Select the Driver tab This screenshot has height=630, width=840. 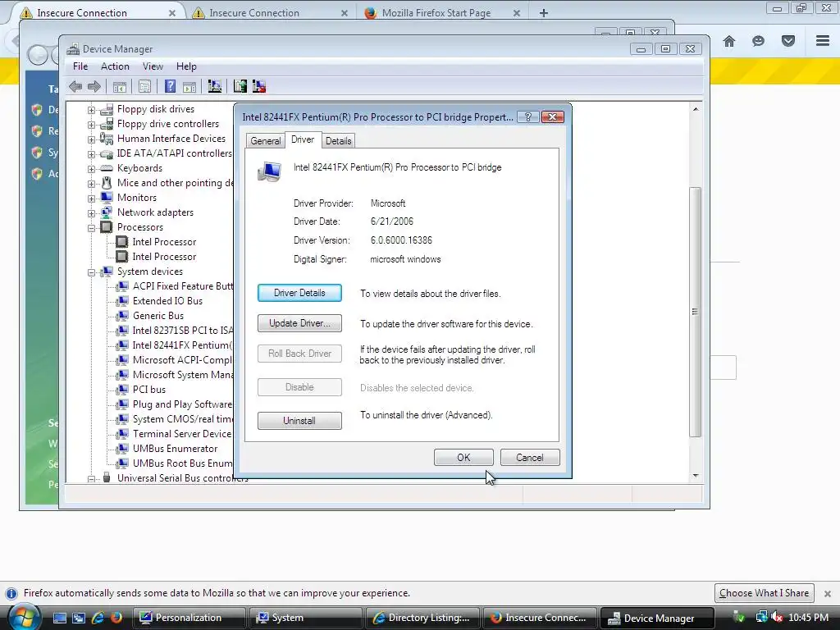tap(303, 139)
